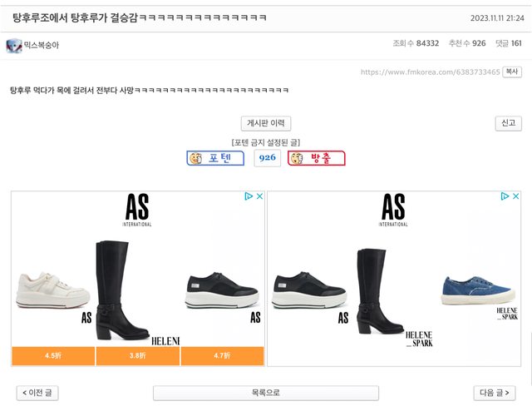The width and height of the screenshot is (532, 406).
Task: Click the author avatar of 믹스복숭아
Action: 14,45
